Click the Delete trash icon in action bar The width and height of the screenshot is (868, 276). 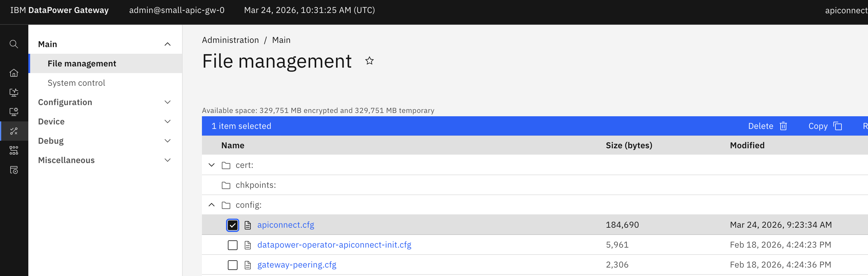tap(783, 126)
